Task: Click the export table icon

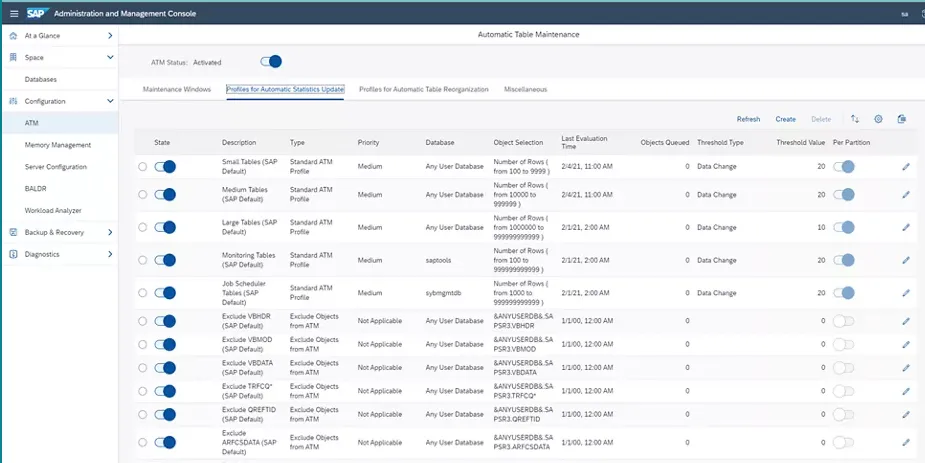Action: click(901, 119)
